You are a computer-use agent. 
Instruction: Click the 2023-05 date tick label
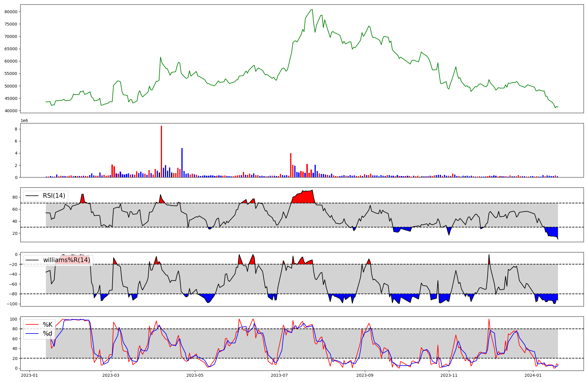point(195,375)
